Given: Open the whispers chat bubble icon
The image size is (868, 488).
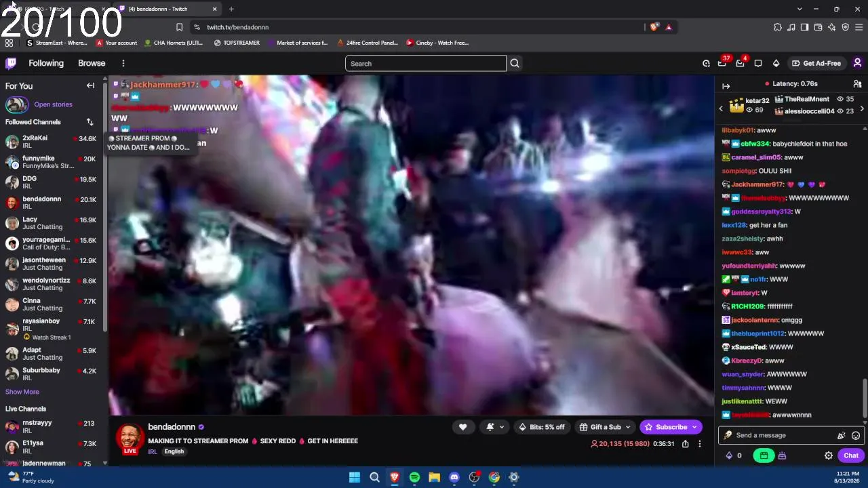Looking at the screenshot, I should tap(758, 64).
